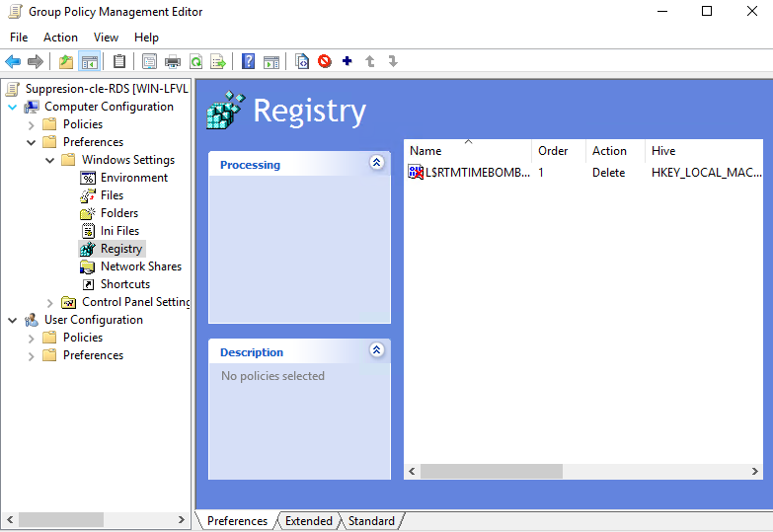Toggle Show/Hide Console Tree toolbar button

[90, 61]
